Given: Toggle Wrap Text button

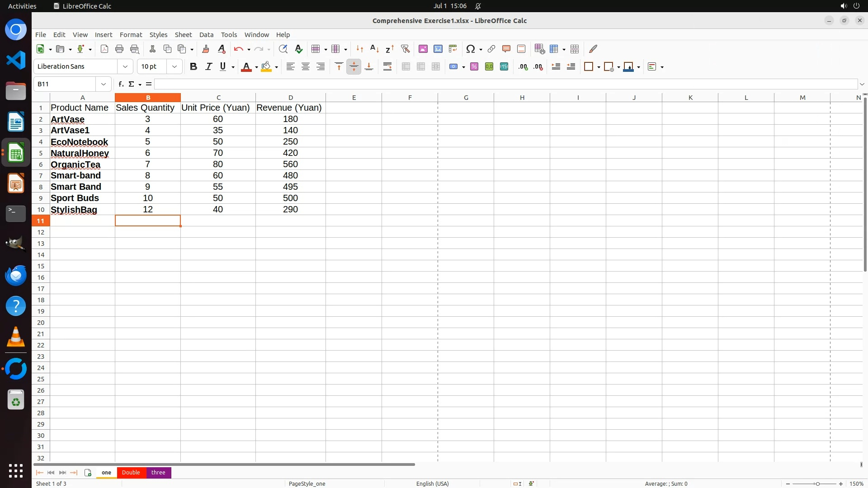Looking at the screenshot, I should [387, 66].
